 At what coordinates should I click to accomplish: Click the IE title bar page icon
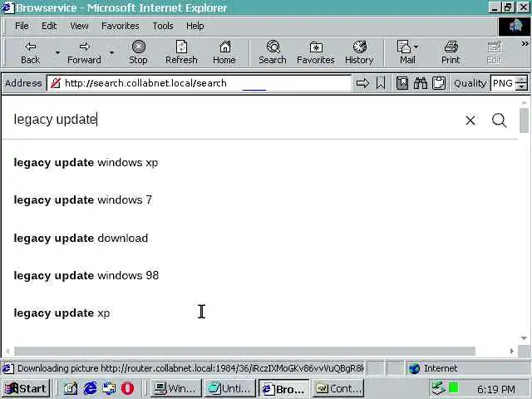tap(7, 7)
